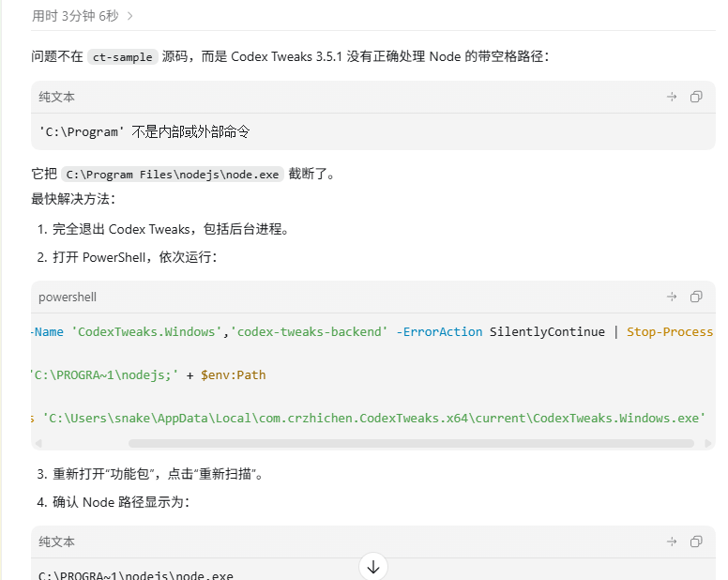The image size is (728, 580).
Task: Click the -ErrorAction parameter text
Action: click(x=439, y=331)
